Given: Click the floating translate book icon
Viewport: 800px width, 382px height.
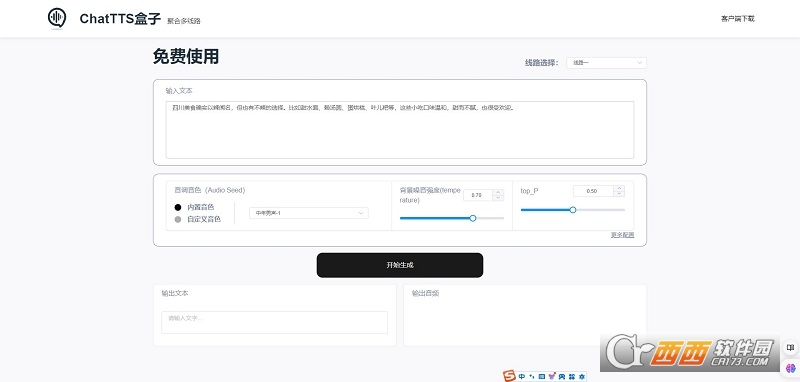Looking at the screenshot, I should 791,348.
